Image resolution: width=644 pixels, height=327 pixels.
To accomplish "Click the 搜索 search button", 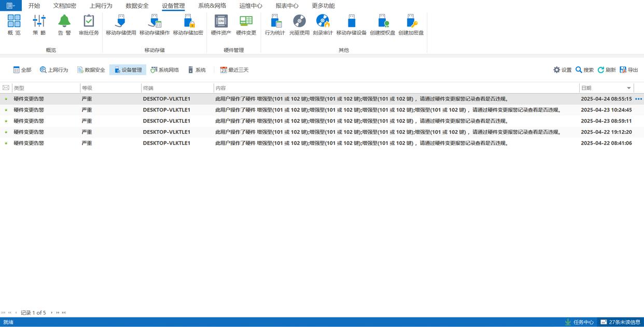I will [585, 70].
